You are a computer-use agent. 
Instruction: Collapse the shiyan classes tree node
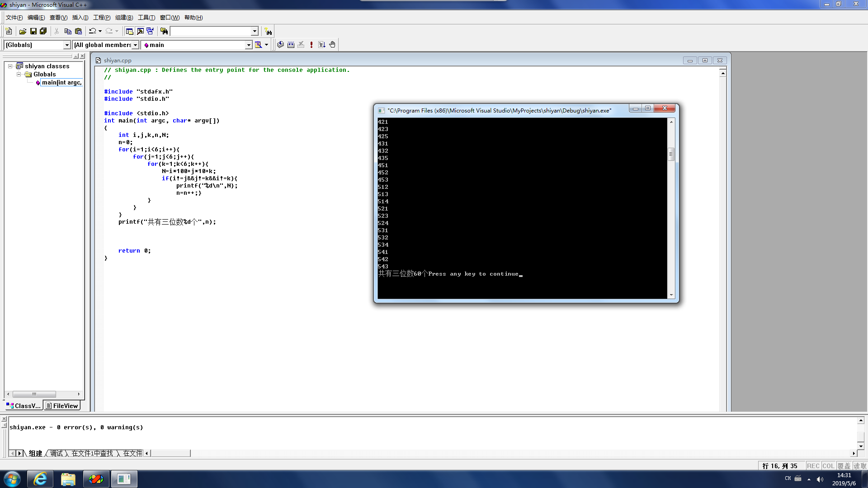10,66
